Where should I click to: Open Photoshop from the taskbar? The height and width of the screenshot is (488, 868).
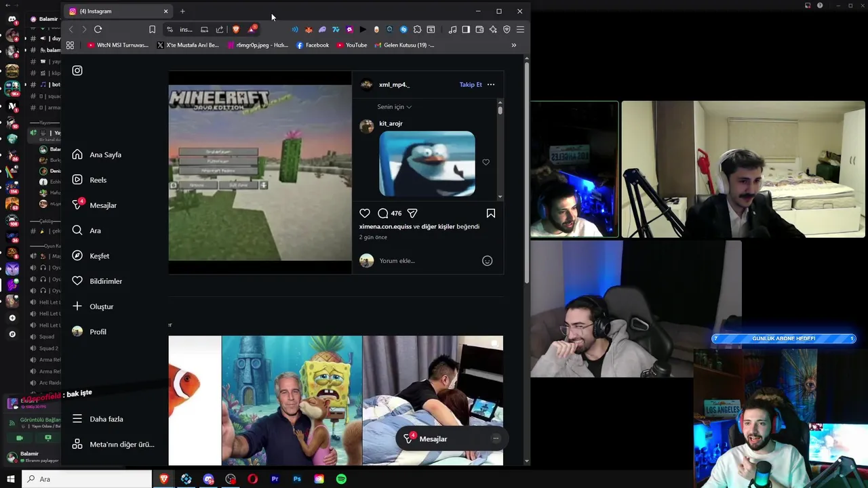(x=297, y=479)
